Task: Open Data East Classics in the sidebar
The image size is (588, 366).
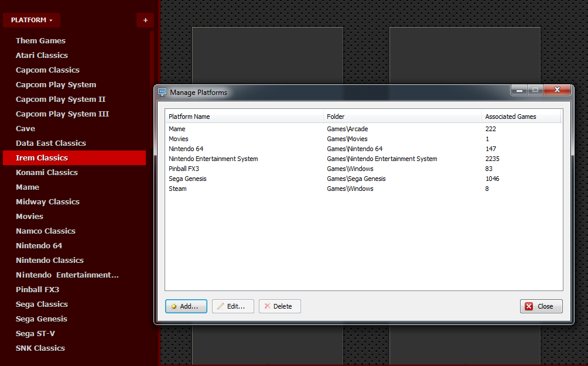Action: pos(50,143)
